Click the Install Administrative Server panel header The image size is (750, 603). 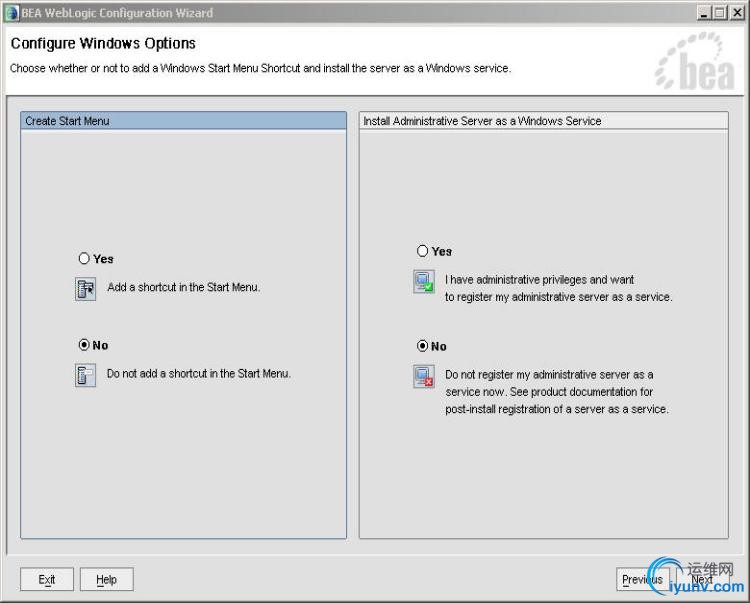[x=544, y=121]
